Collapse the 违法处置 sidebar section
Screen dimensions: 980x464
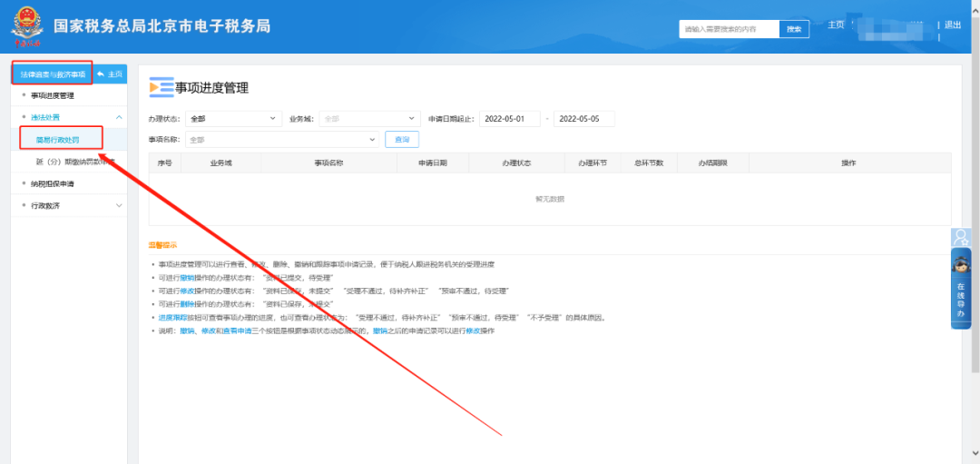click(119, 117)
